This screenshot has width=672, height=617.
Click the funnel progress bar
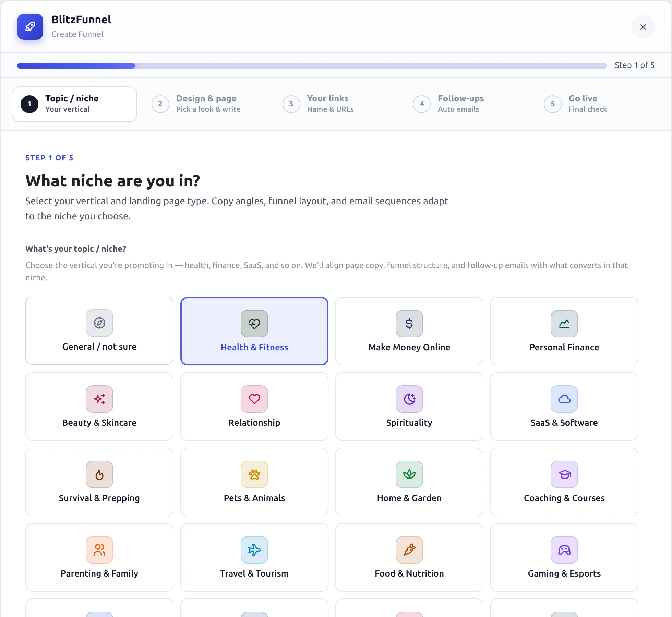tap(312, 65)
